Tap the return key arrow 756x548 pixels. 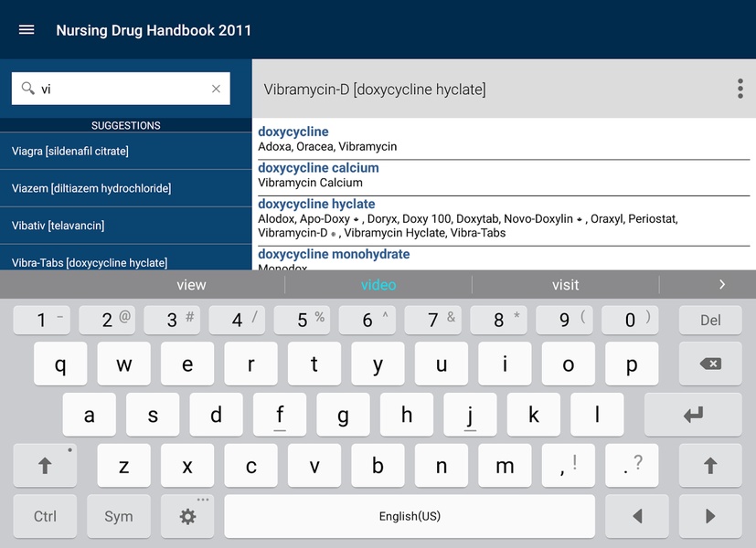[694, 415]
